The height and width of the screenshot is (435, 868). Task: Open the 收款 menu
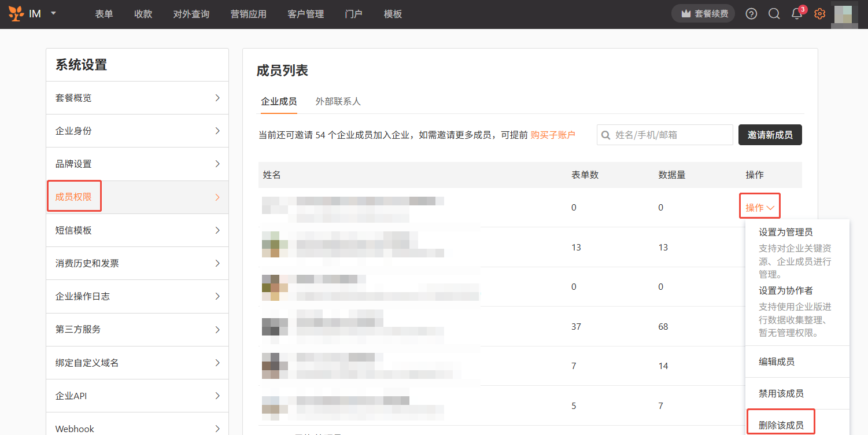point(143,14)
